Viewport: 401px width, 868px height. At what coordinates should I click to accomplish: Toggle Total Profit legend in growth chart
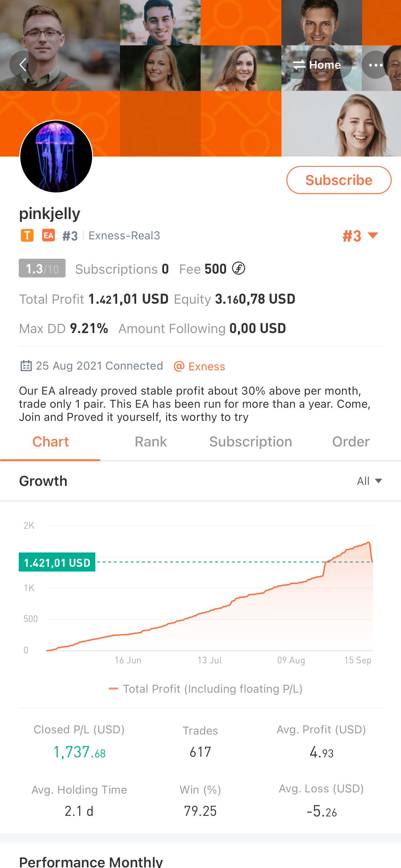pyautogui.click(x=205, y=689)
